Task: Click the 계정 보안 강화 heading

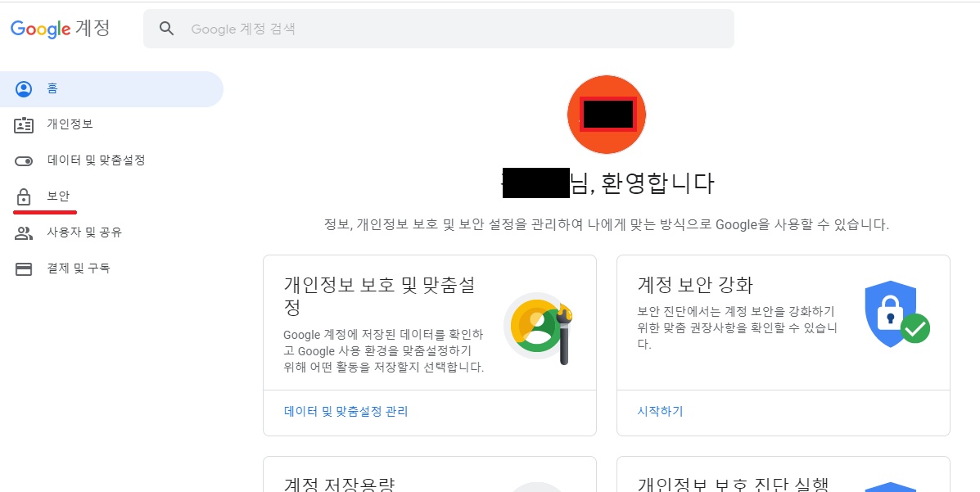Action: pos(695,286)
